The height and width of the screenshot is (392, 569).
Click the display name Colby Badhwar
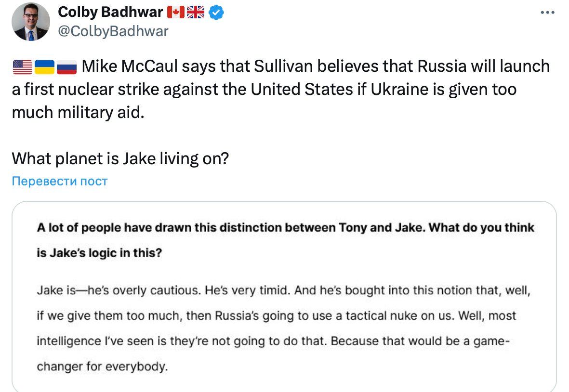click(110, 13)
